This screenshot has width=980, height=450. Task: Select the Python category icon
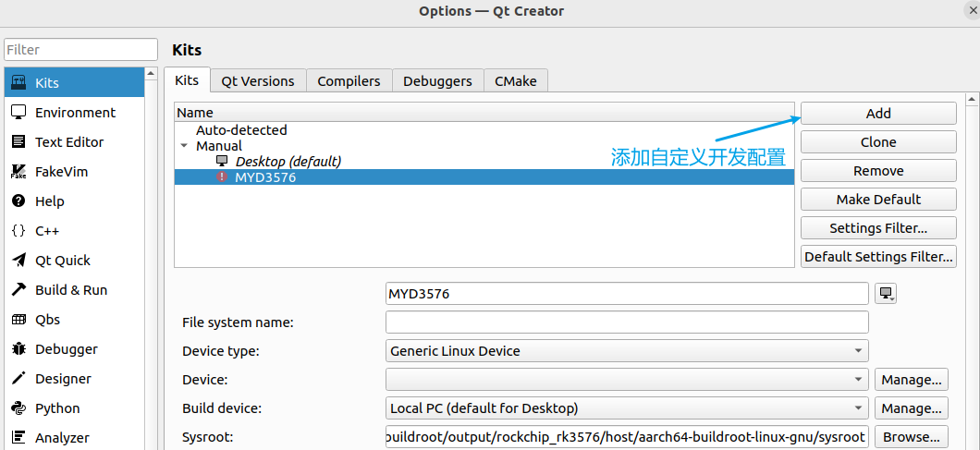18,408
